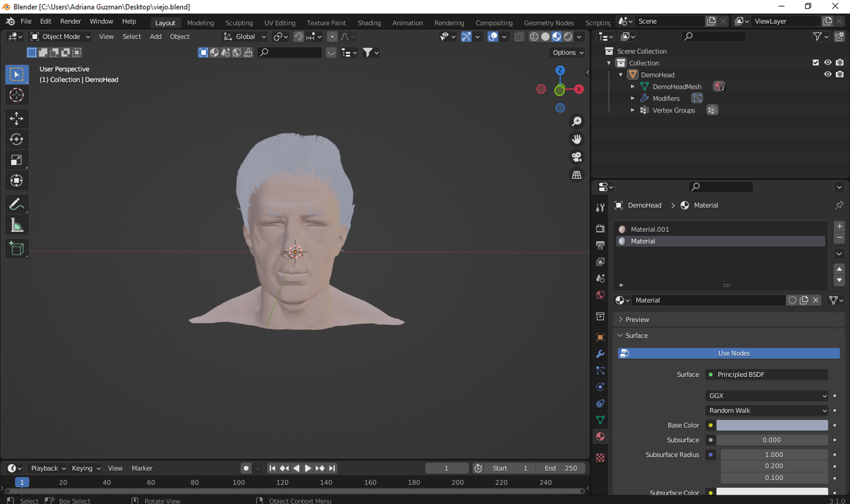Open the GGX distribution dropdown
Image resolution: width=850 pixels, height=504 pixels.
(767, 395)
